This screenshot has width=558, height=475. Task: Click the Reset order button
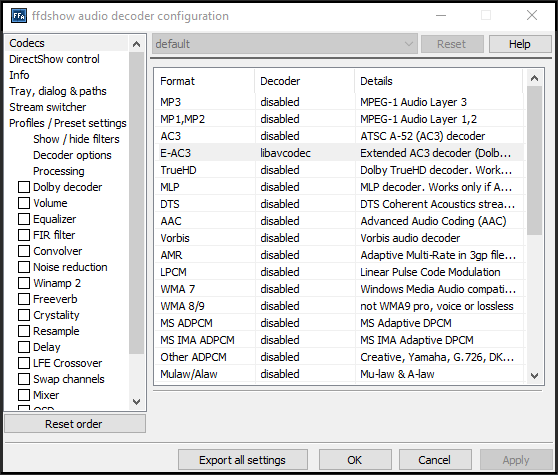point(75,424)
